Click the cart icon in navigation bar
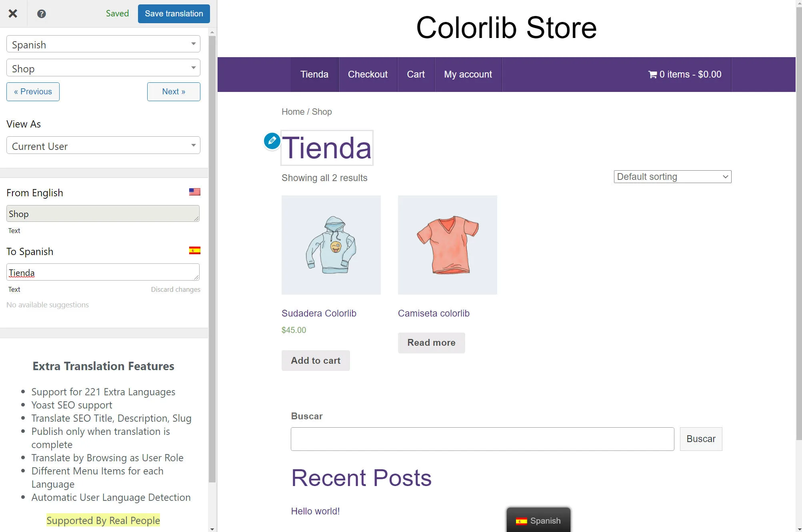The width and height of the screenshot is (802, 532). tap(652, 74)
